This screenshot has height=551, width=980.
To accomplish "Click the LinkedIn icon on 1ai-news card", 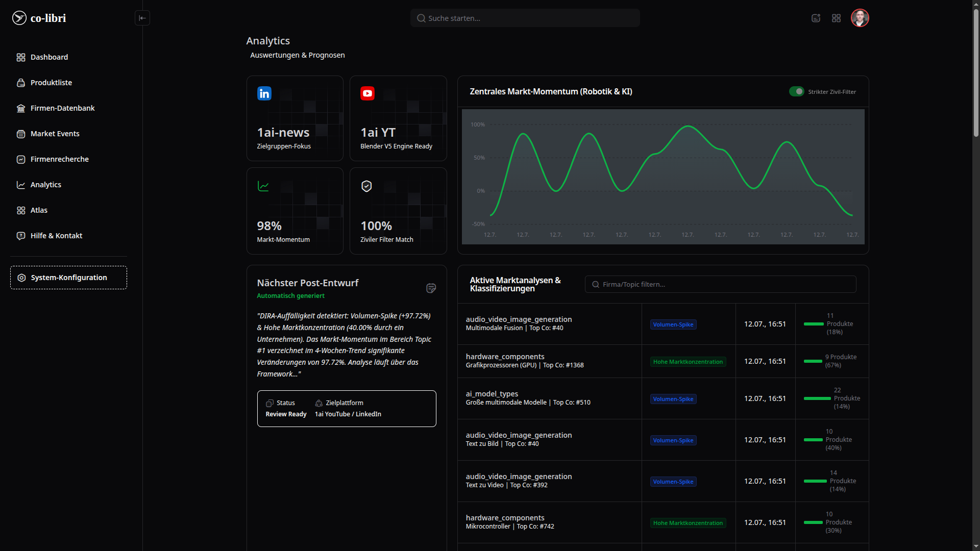I will point(264,93).
